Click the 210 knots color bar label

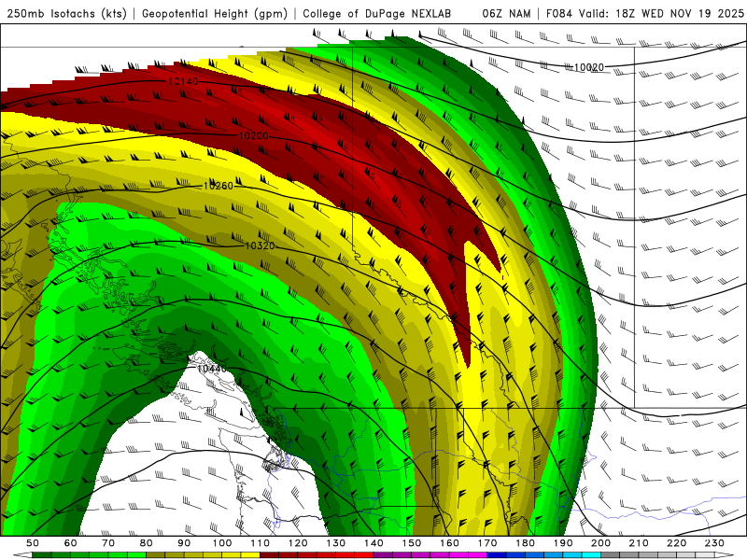point(639,543)
